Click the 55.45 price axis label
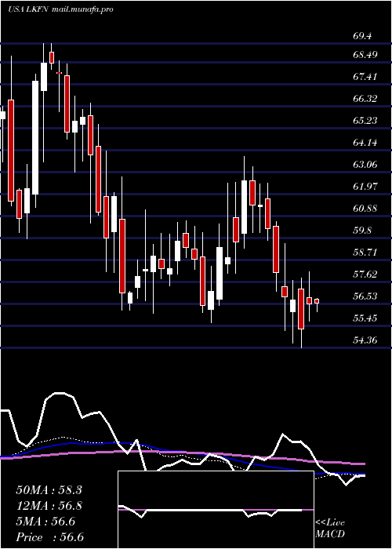 (x=365, y=318)
